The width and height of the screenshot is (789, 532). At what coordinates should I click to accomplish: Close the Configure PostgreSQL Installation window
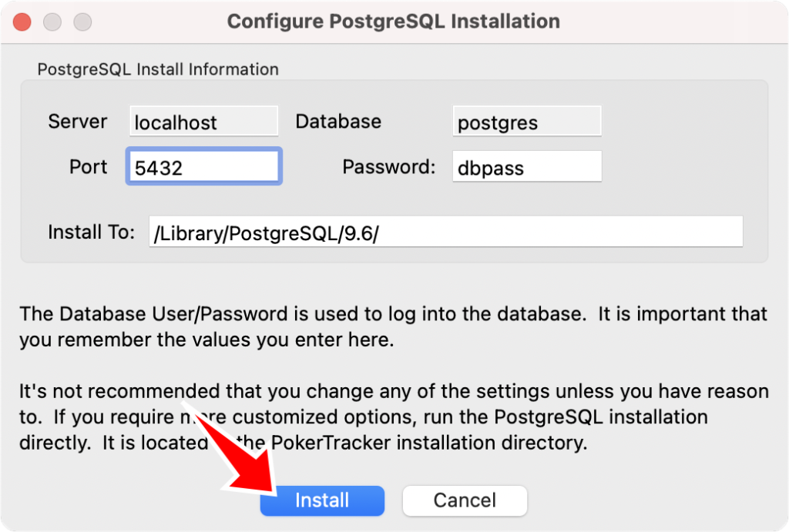click(22, 22)
